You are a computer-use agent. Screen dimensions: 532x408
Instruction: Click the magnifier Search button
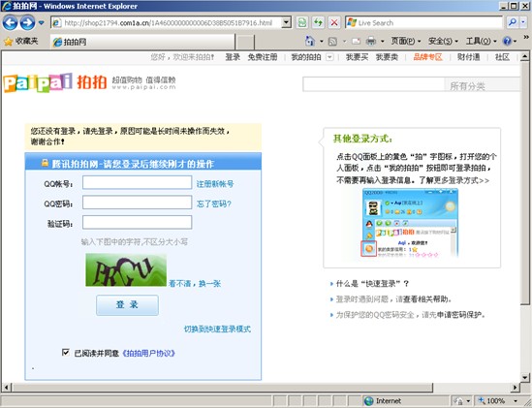click(513, 22)
